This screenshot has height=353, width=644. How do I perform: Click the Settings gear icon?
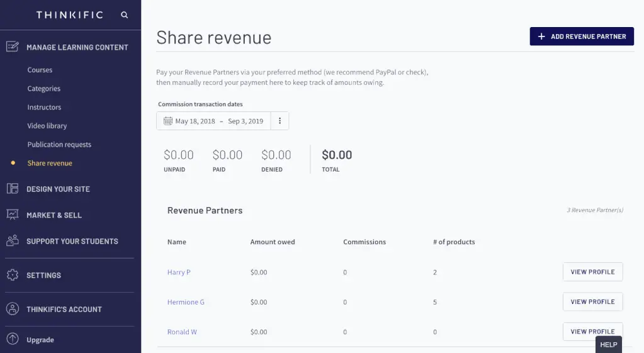click(x=12, y=275)
